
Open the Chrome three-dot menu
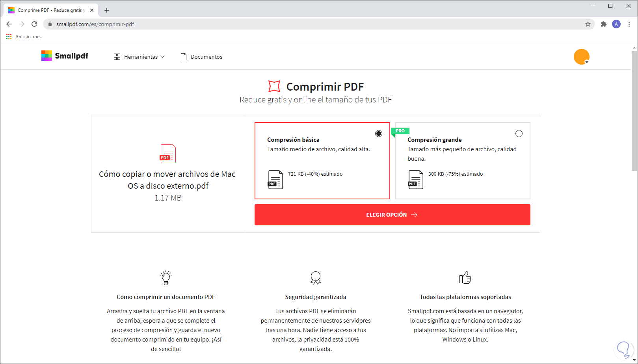pos(629,24)
